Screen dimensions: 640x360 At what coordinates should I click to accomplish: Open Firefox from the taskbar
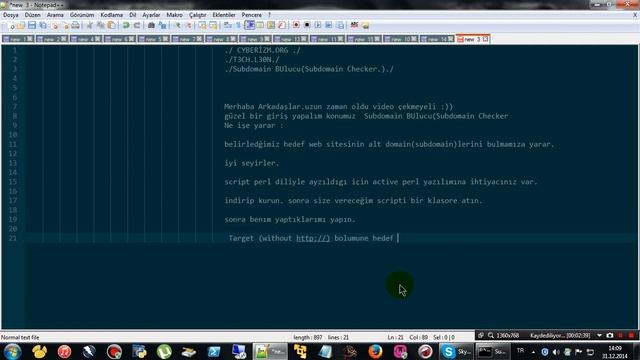(375, 351)
